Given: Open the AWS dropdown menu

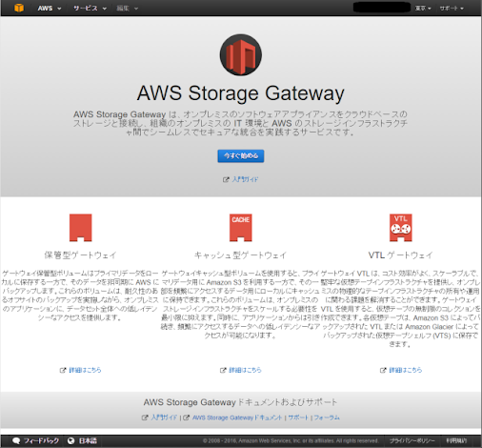Looking at the screenshot, I should coord(50,9).
